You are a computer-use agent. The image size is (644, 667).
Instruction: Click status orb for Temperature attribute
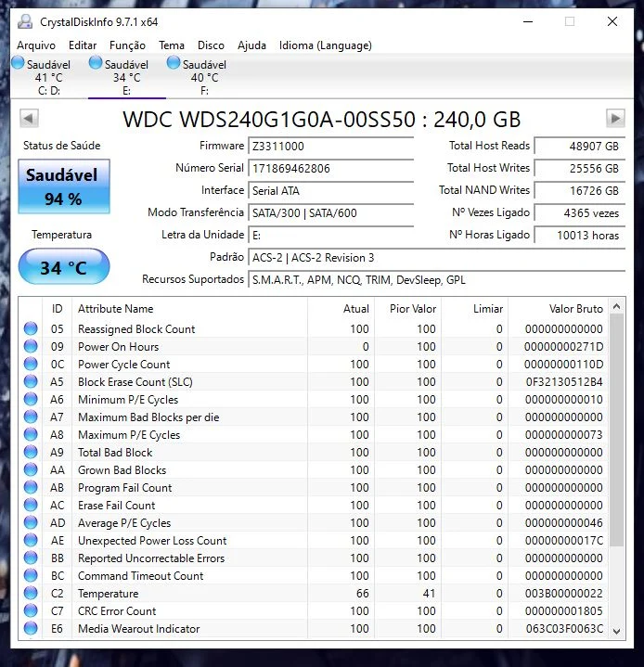click(31, 593)
